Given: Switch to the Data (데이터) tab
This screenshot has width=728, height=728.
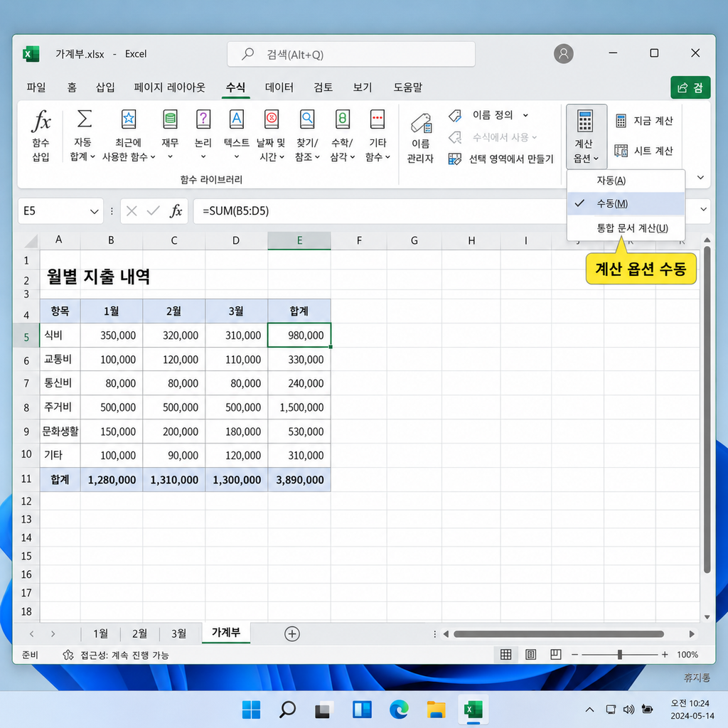Looking at the screenshot, I should [279, 87].
